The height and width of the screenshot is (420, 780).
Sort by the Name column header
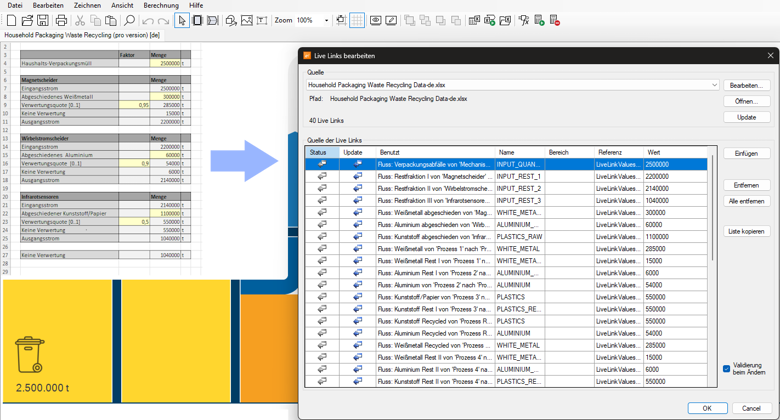tap(520, 152)
